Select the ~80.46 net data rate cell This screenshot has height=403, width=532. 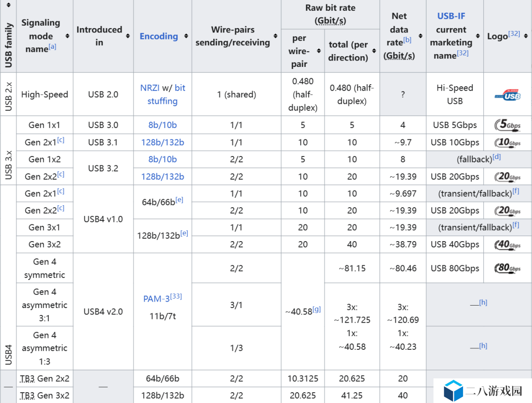(403, 268)
